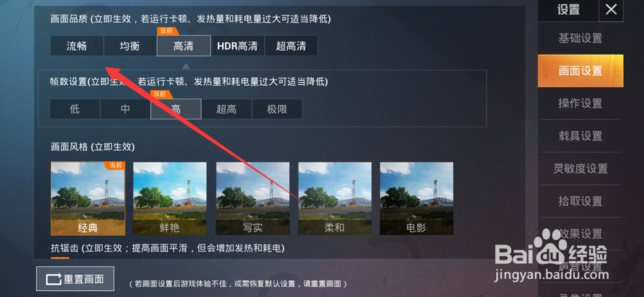Close the settings panel with X
The height and width of the screenshot is (297, 644).
(x=611, y=10)
